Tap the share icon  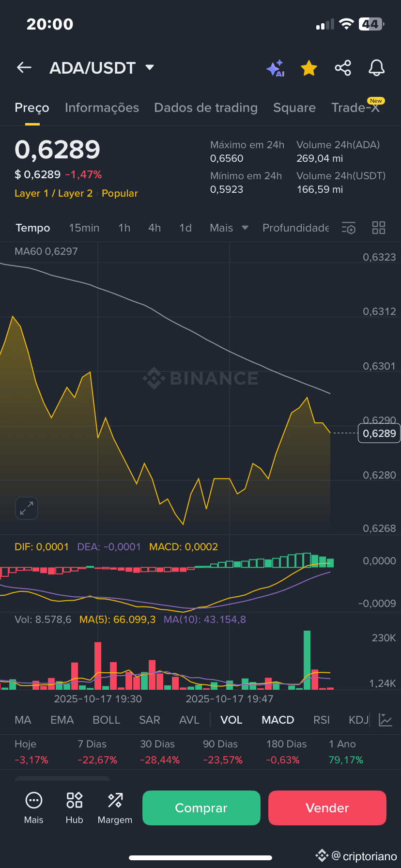click(343, 68)
